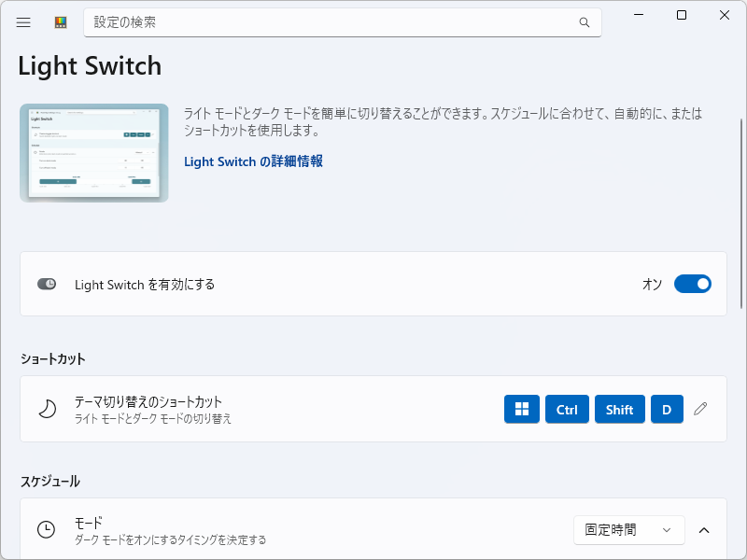Click the Light Switch preview thumbnail
This screenshot has height=560, width=747.
(93, 152)
